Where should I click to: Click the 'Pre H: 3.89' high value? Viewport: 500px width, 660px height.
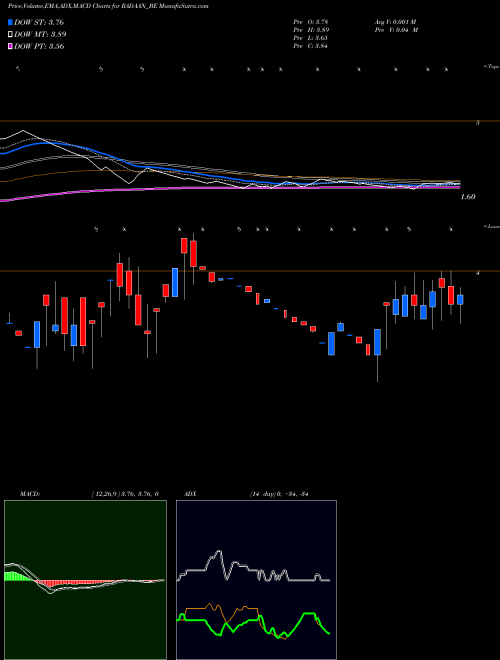click(311, 30)
